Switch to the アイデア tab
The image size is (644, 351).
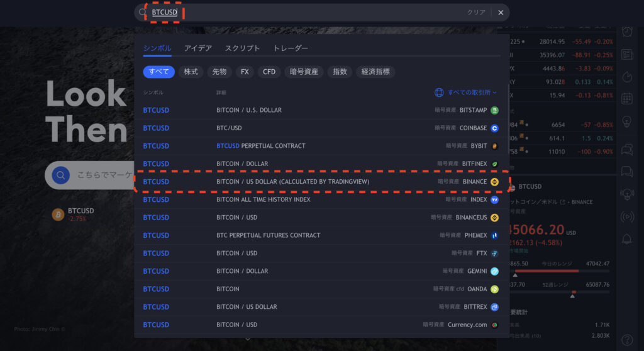pyautogui.click(x=198, y=48)
